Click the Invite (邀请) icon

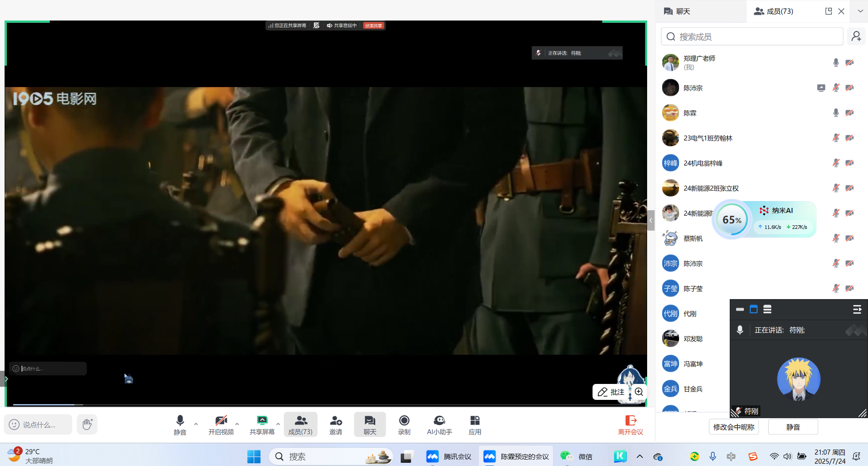coord(335,425)
